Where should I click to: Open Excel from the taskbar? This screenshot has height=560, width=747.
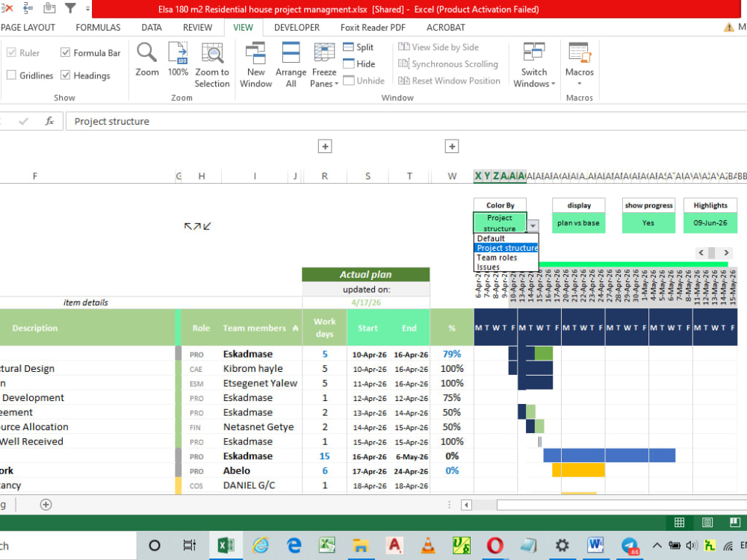tap(226, 545)
